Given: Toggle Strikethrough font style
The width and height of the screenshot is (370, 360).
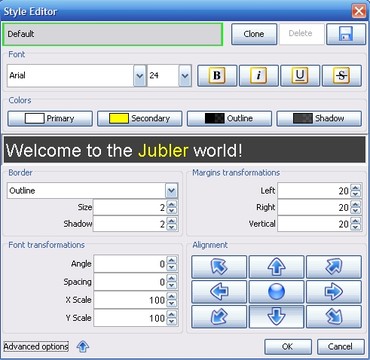Looking at the screenshot, I should 342,76.
